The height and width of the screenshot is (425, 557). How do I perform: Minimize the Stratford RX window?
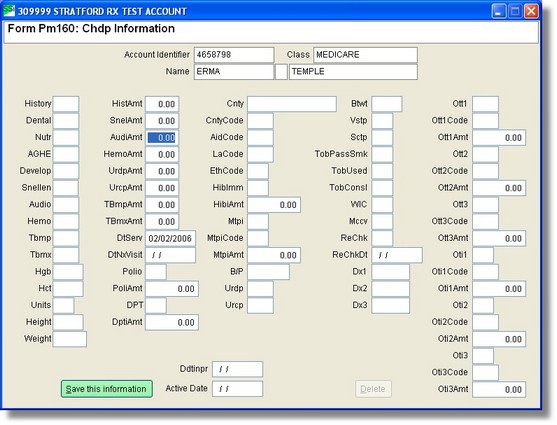499,11
